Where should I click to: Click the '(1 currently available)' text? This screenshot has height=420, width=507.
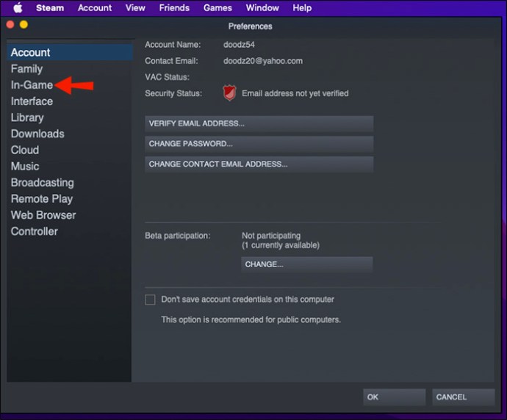(281, 245)
